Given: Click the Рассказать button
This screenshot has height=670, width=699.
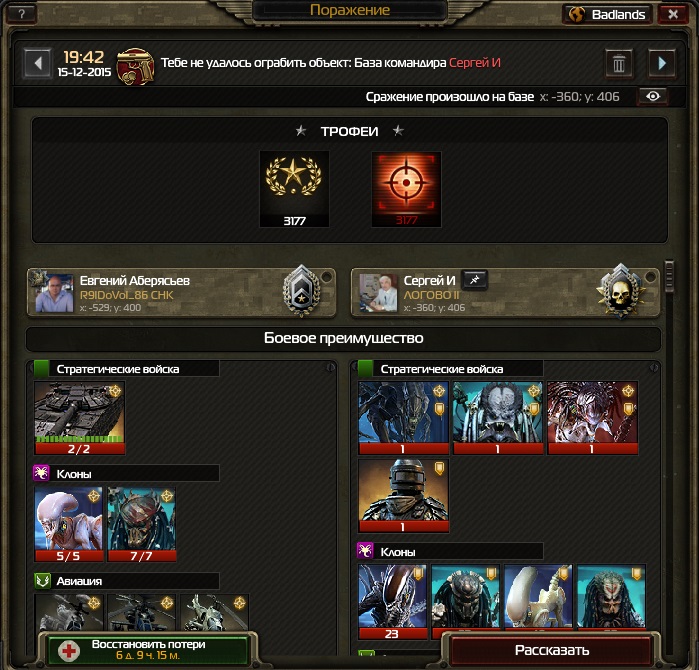Looking at the screenshot, I should tap(552, 650).
